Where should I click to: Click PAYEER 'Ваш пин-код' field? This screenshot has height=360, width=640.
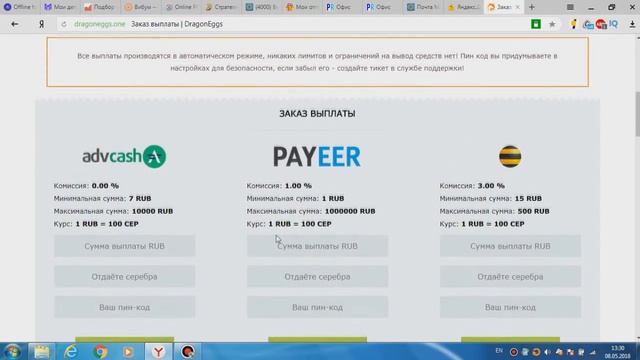point(317,307)
